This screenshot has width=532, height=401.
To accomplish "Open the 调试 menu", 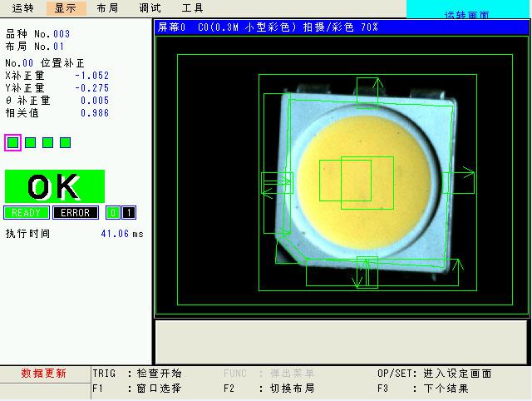I will [x=150, y=8].
